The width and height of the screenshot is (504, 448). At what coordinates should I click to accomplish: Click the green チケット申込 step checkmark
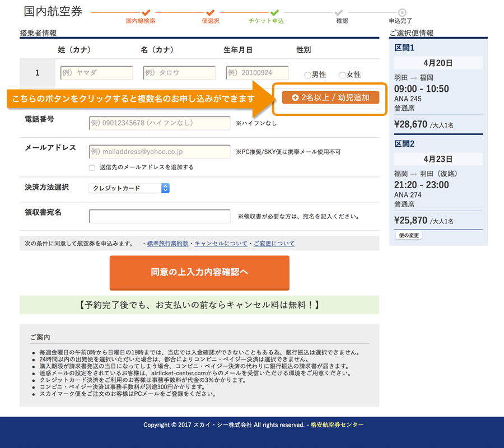click(x=274, y=12)
